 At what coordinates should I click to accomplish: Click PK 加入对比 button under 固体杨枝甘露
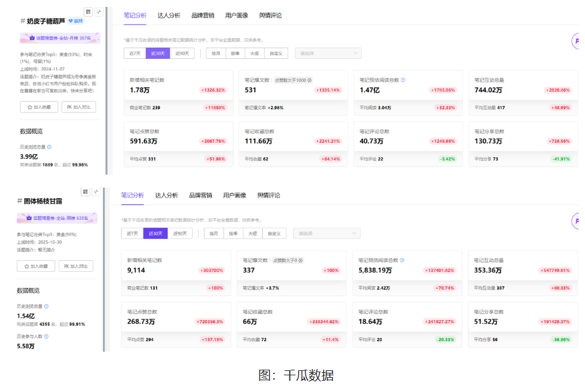point(76,266)
